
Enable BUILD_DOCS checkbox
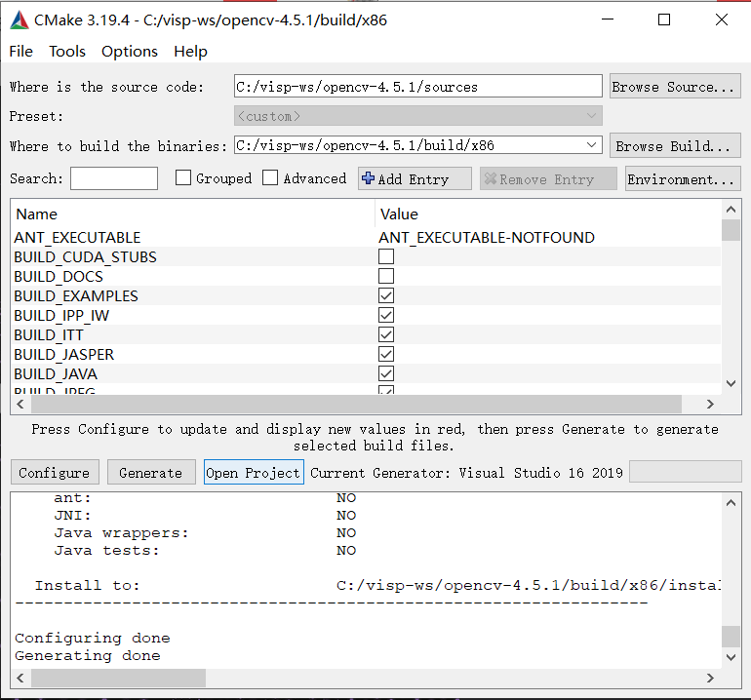pyautogui.click(x=386, y=276)
